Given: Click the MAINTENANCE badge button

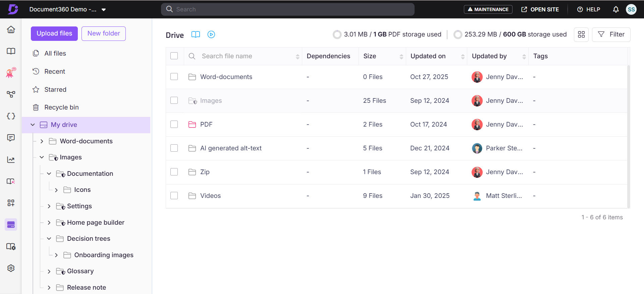Looking at the screenshot, I should click(x=488, y=9).
